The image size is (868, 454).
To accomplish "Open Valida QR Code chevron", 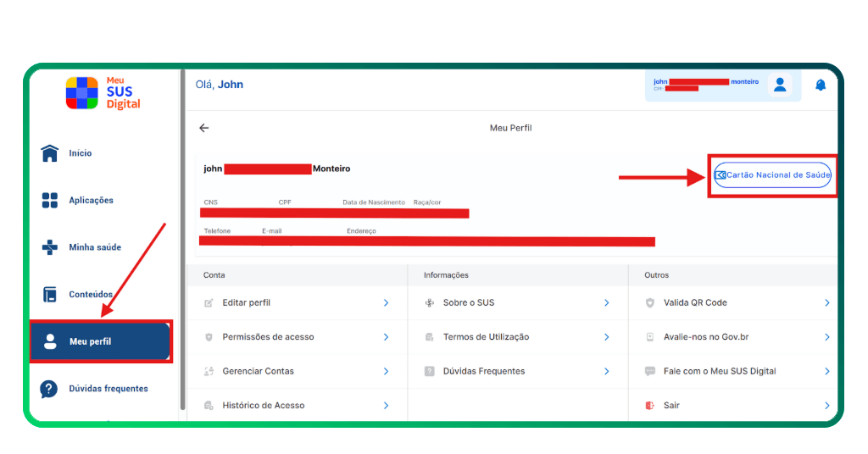I will click(826, 302).
